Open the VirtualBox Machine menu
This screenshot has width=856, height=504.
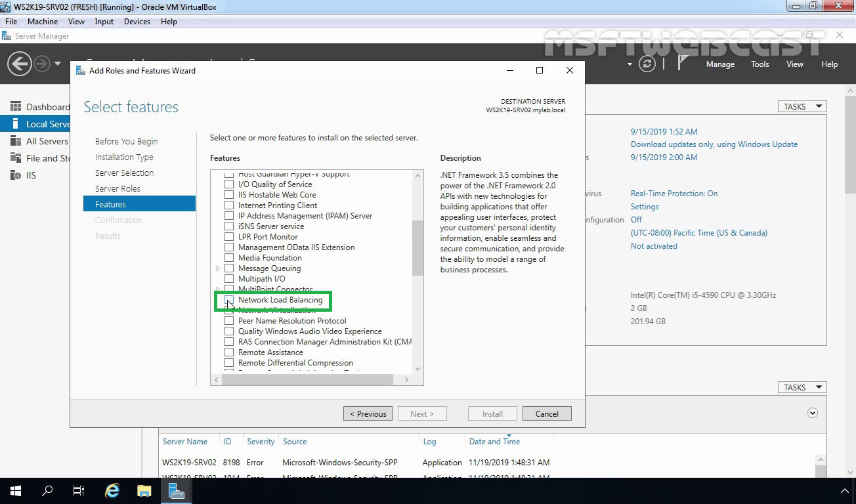(43, 21)
